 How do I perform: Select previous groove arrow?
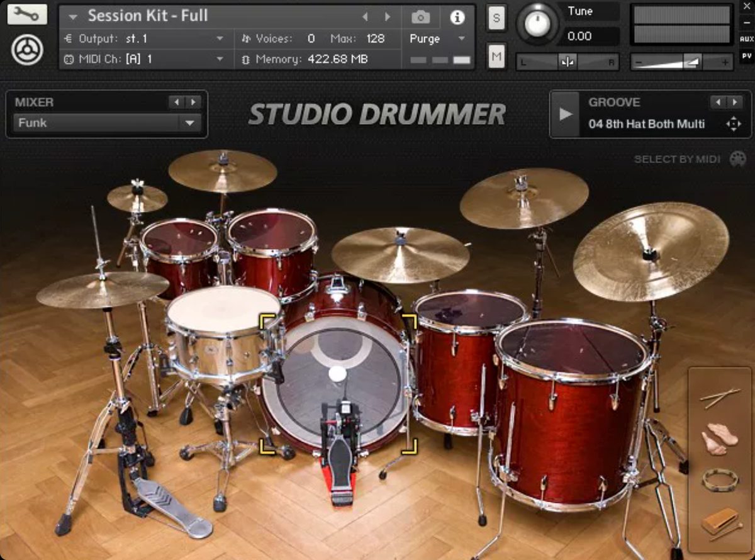[x=718, y=102]
